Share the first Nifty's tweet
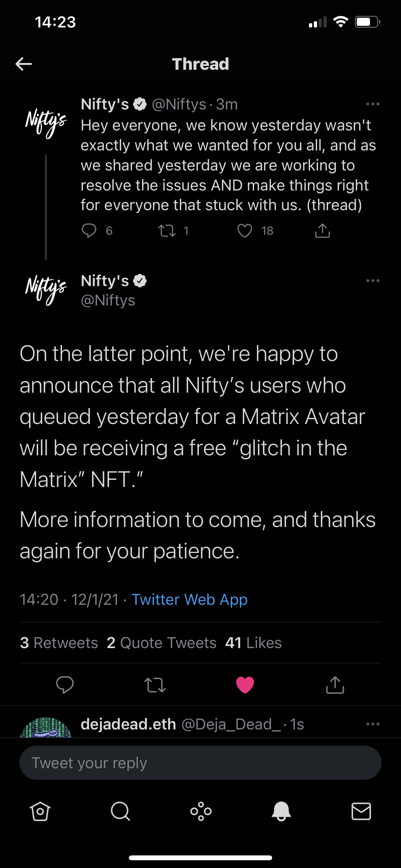Screen dimensions: 401x868 pyautogui.click(x=323, y=231)
